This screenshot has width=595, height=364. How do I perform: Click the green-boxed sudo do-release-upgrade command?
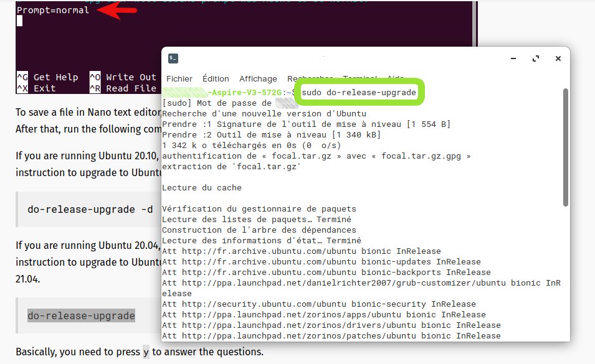tap(359, 92)
